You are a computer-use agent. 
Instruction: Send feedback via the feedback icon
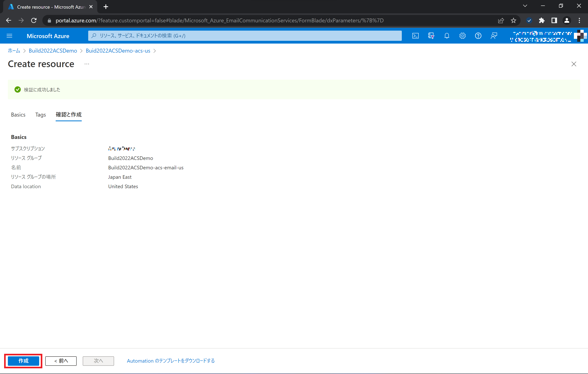point(494,36)
